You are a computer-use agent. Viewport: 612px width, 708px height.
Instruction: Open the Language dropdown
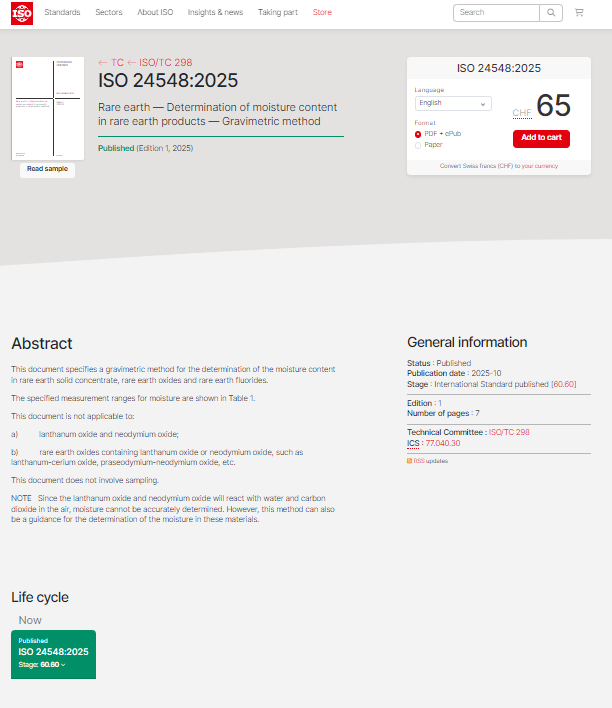(453, 103)
